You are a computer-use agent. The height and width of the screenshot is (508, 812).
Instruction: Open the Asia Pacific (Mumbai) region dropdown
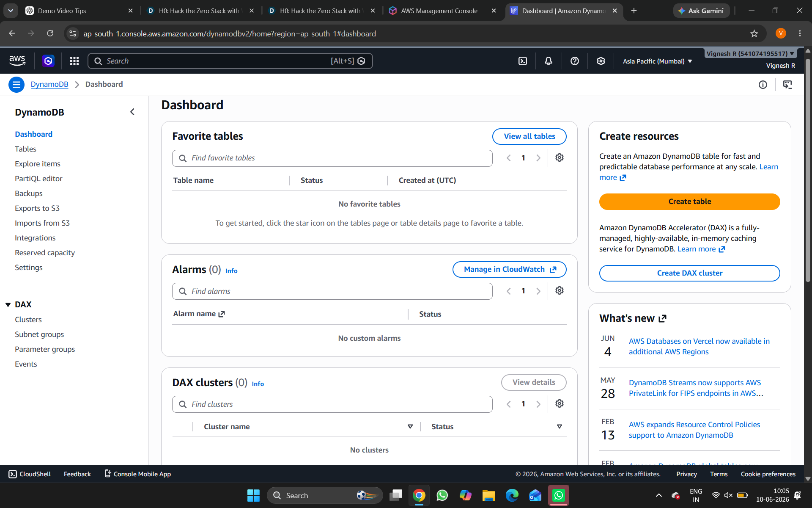point(657,61)
